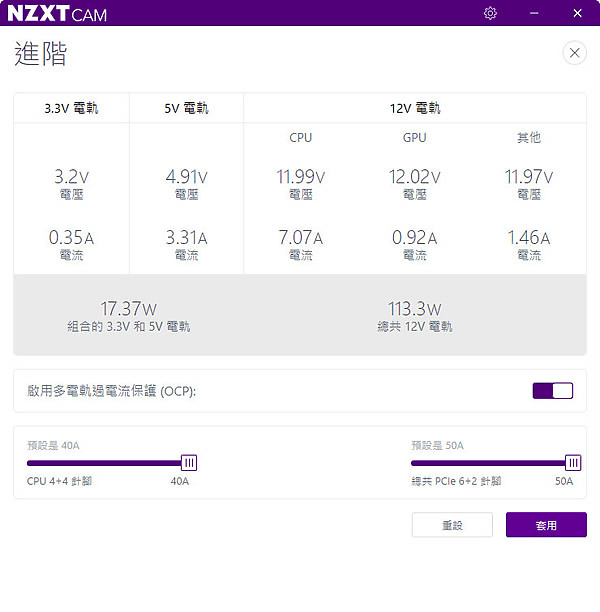Select the 12V 電軌 column header
This screenshot has height=612, width=600.
[x=415, y=108]
